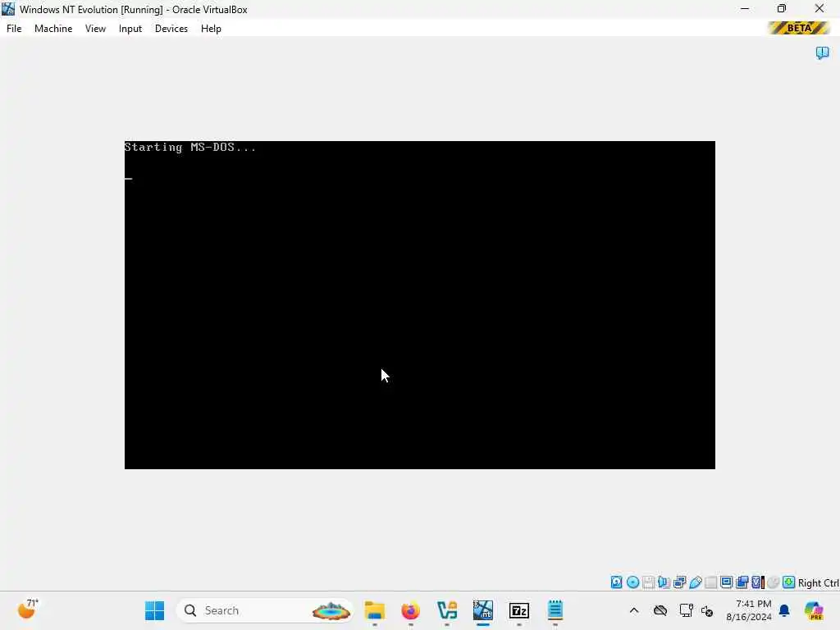Open 7-Zip from the taskbar
Screen dimensions: 840x630
518,610
